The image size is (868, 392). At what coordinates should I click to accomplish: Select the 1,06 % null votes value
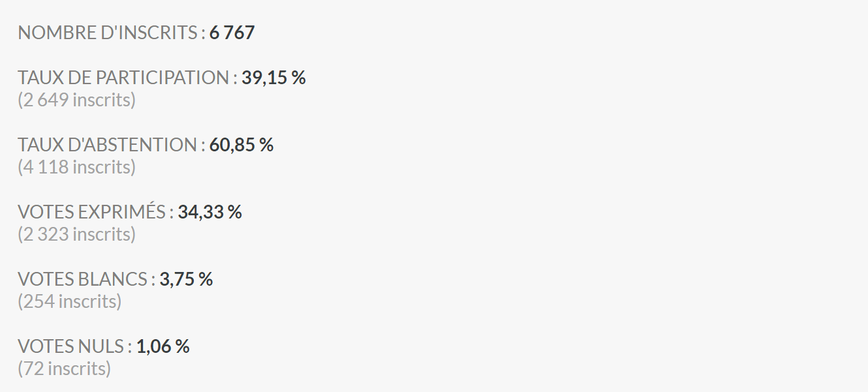pyautogui.click(x=163, y=346)
